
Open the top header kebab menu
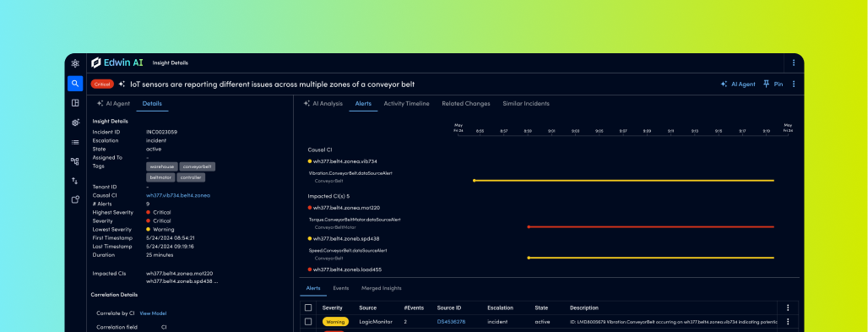point(793,63)
